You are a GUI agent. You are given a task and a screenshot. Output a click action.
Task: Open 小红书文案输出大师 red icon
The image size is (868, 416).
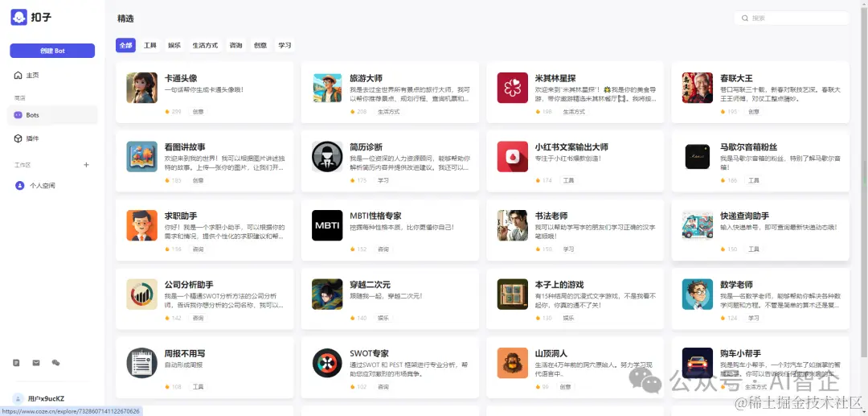513,156
